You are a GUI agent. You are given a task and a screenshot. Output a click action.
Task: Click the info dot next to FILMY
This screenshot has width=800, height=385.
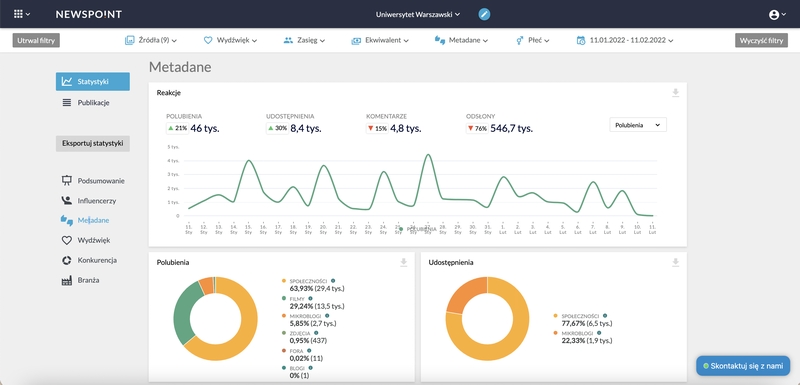point(309,298)
